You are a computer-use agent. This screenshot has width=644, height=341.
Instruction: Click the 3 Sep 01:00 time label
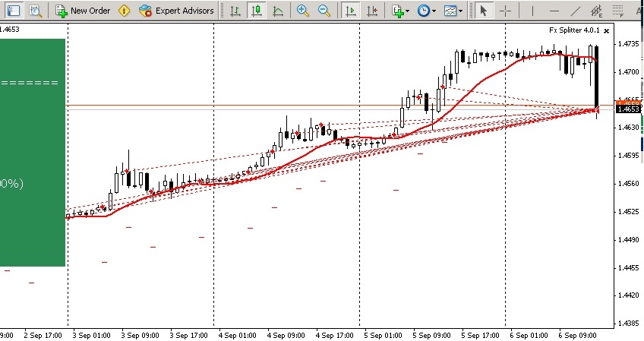(91, 335)
